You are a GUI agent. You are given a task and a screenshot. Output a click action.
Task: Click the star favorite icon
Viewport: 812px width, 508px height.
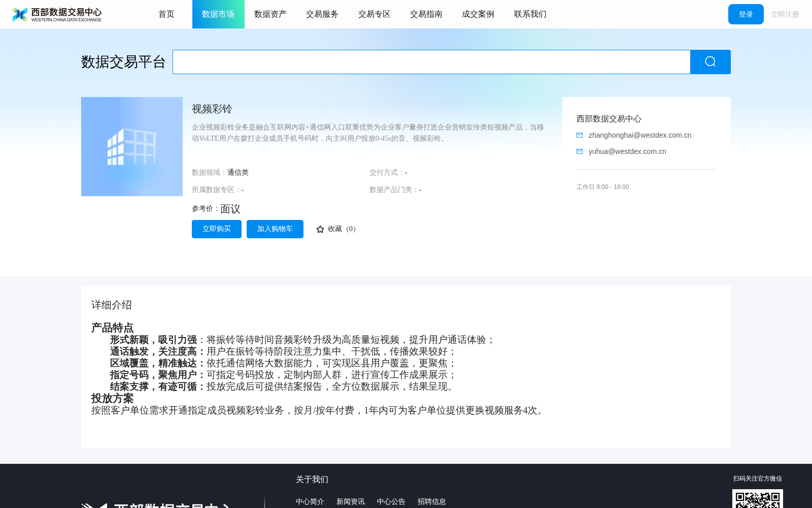pos(320,229)
